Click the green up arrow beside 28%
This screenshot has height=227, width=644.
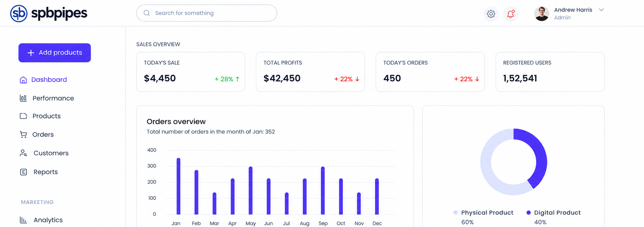[x=237, y=79]
